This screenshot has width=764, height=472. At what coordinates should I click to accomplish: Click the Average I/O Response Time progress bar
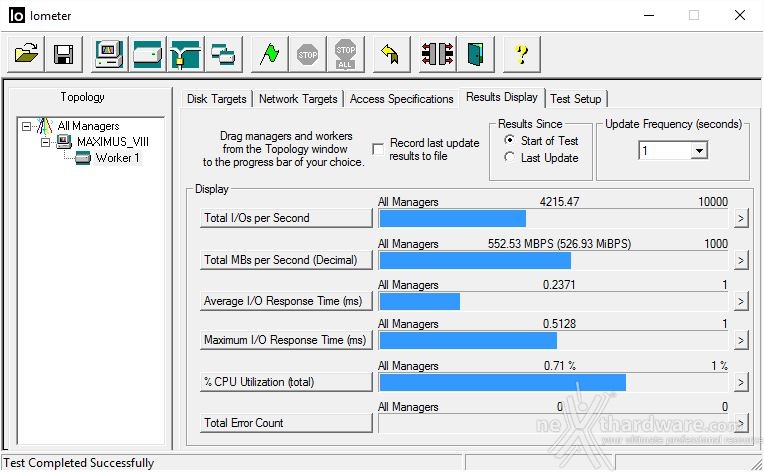[554, 302]
